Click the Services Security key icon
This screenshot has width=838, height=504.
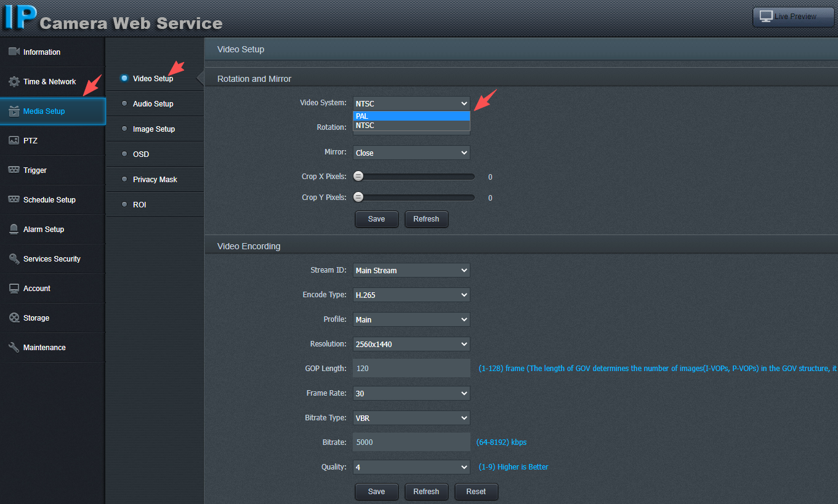14,258
